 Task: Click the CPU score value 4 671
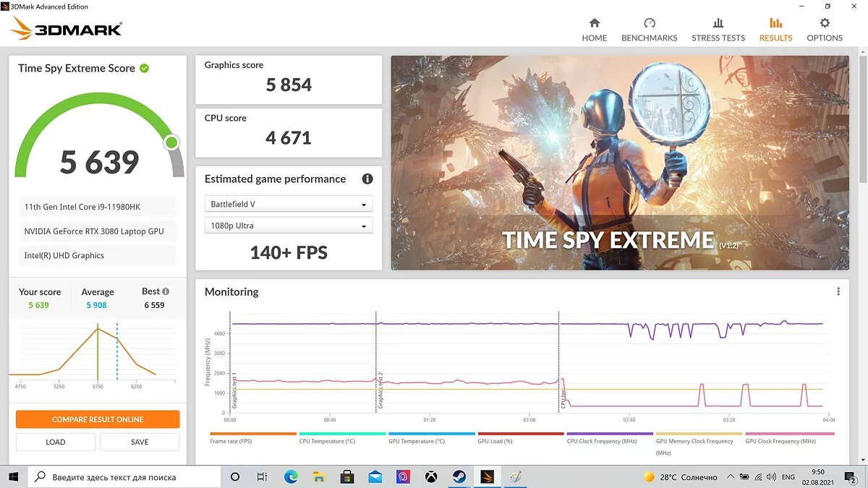(x=289, y=137)
